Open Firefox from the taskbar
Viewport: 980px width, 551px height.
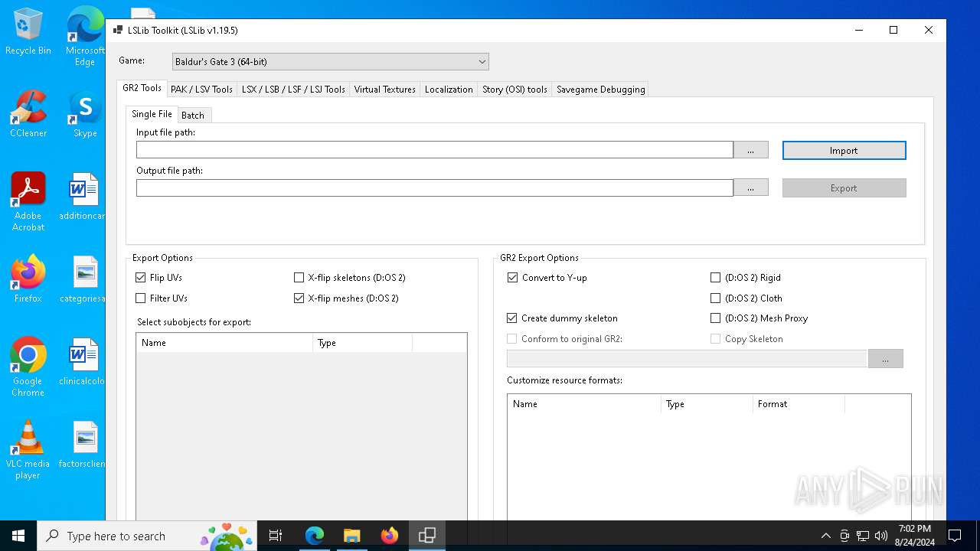(x=389, y=536)
